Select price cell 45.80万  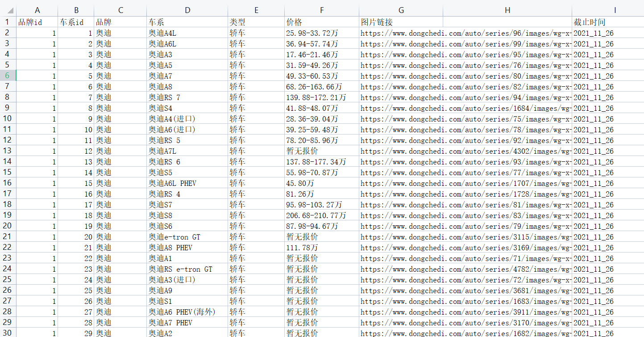coord(322,183)
